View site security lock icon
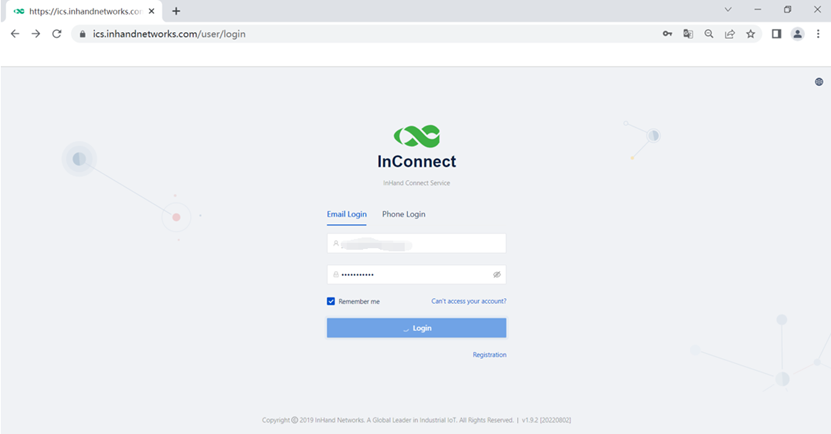The image size is (831, 434). 82,34
